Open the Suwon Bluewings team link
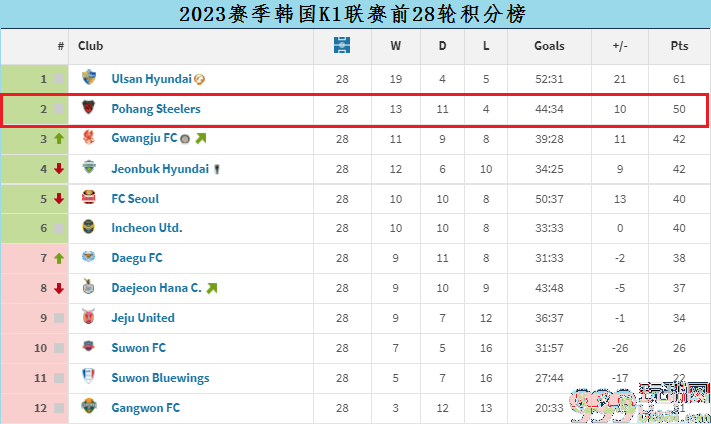Screen dimensions: 711x424 click(x=161, y=378)
